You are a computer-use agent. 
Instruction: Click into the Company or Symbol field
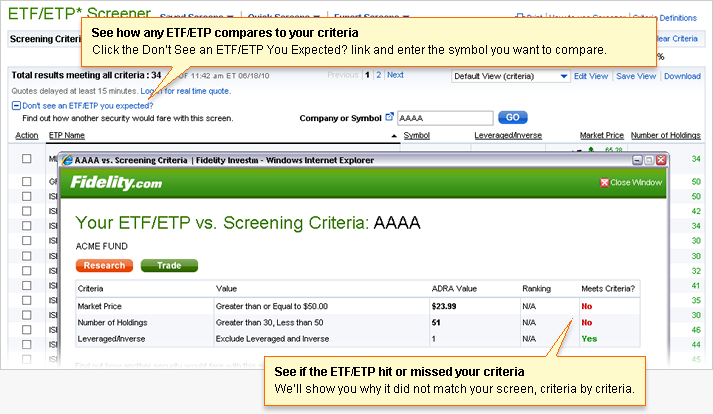pyautogui.click(x=445, y=117)
